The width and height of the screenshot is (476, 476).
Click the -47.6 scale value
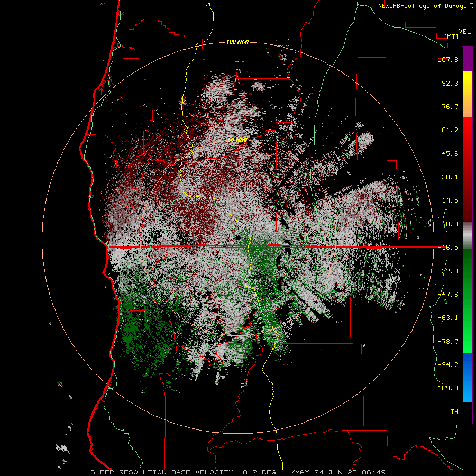pyautogui.click(x=448, y=295)
